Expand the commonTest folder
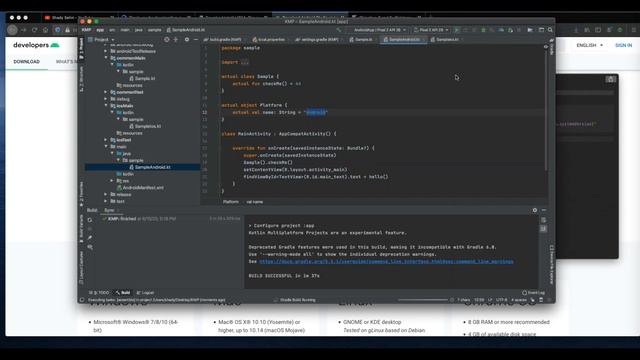640x360 pixels. 106,92
